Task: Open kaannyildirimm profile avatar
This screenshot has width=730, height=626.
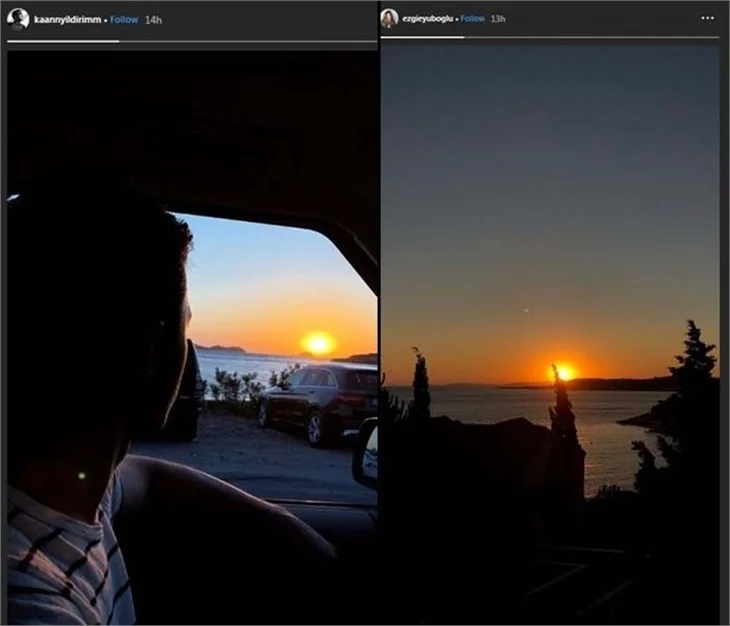Action: (18, 20)
